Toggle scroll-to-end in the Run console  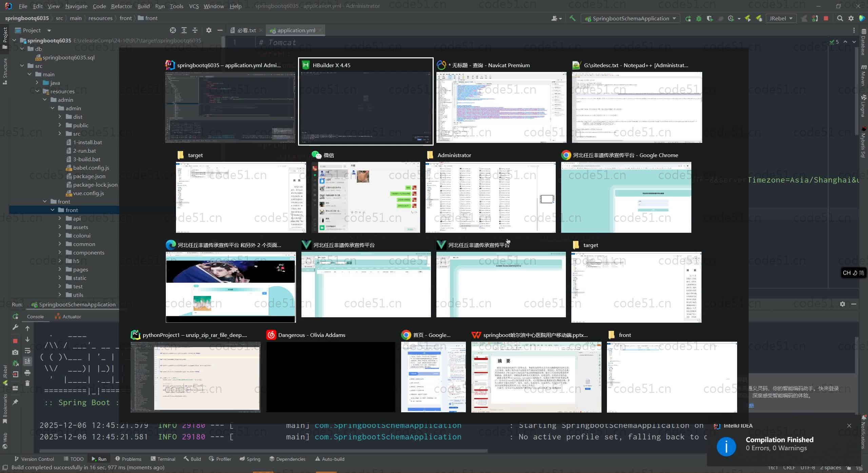tap(27, 361)
